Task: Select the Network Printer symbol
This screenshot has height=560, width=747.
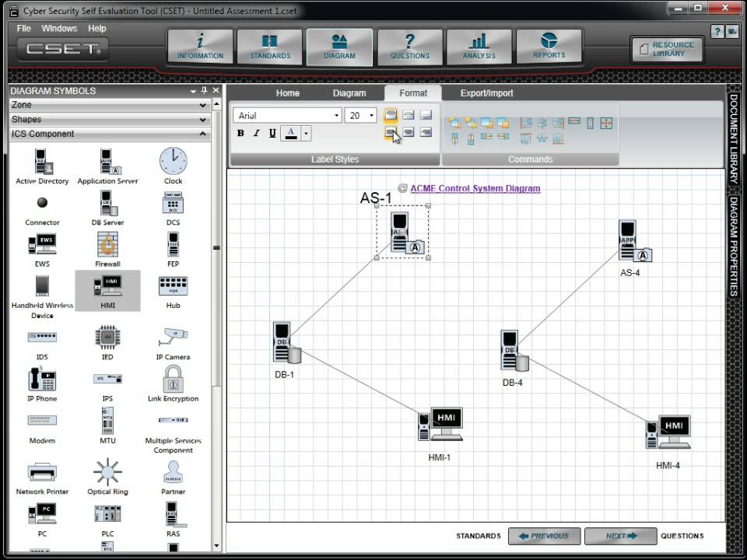Action: pyautogui.click(x=42, y=478)
